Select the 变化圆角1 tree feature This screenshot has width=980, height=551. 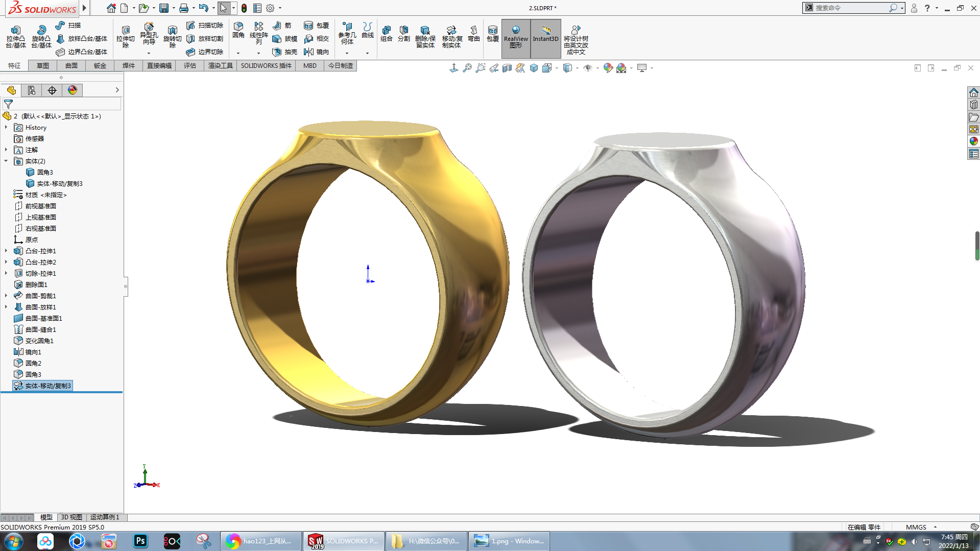34,341
